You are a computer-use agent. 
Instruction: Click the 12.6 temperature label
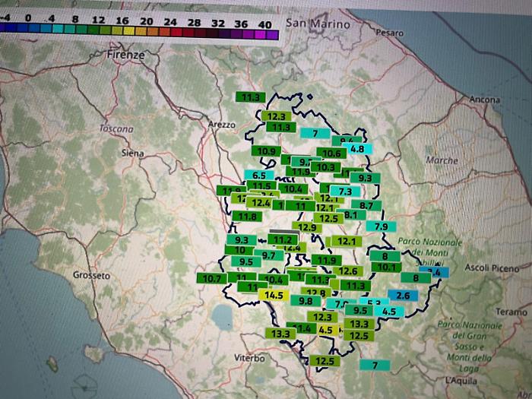(347, 271)
